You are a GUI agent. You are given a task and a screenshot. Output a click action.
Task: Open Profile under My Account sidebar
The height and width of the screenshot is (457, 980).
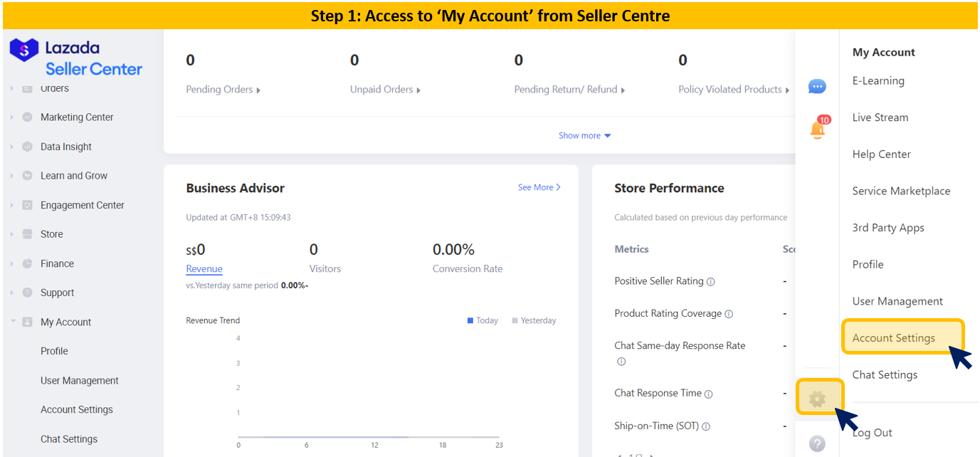click(x=54, y=351)
